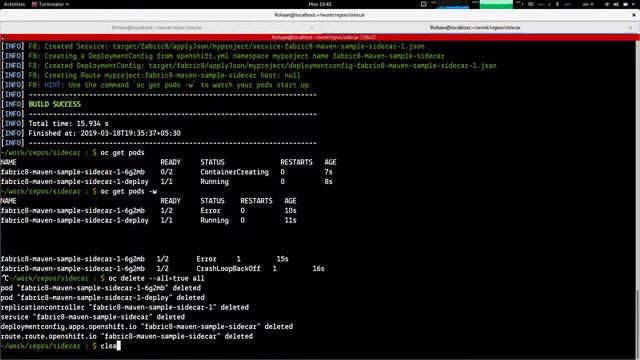The image size is (640, 360).
Task: Open the battery indicator icon
Action: coord(625,4)
